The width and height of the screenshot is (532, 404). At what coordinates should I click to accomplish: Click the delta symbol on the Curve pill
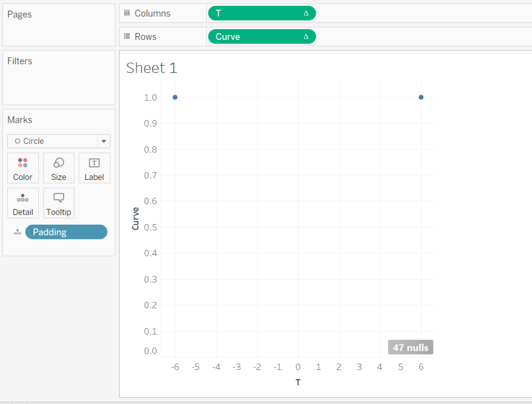point(306,36)
